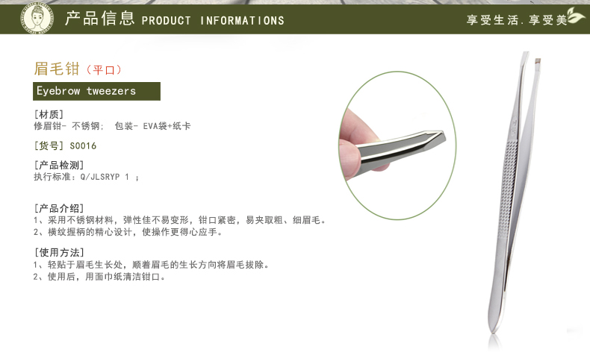Click the first product introduction line
This screenshot has width=590, height=364.
click(179, 220)
